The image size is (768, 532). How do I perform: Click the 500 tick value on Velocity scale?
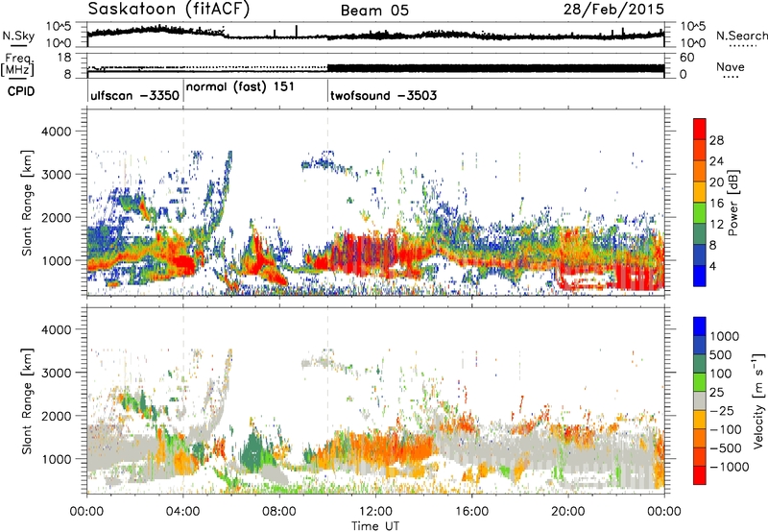[x=721, y=355]
